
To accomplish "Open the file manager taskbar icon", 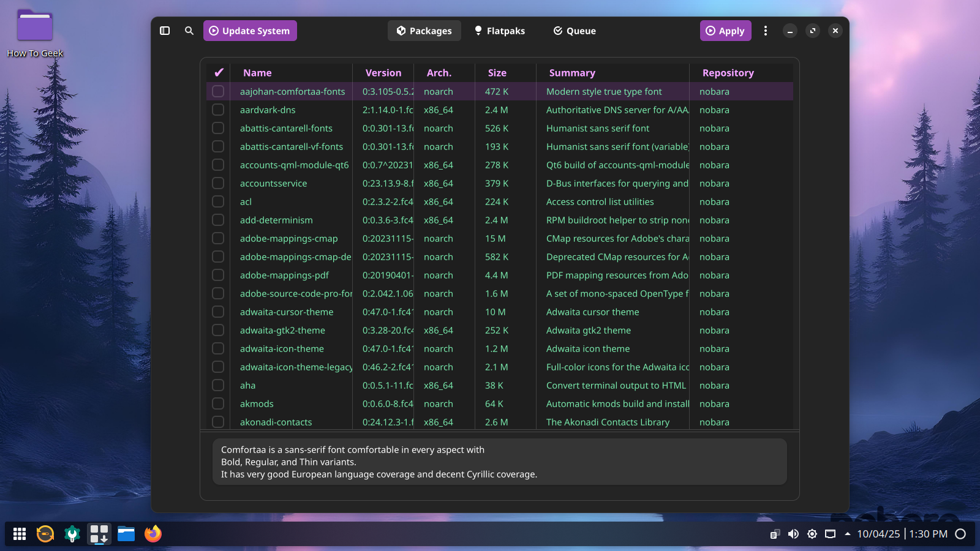I will 126,534.
